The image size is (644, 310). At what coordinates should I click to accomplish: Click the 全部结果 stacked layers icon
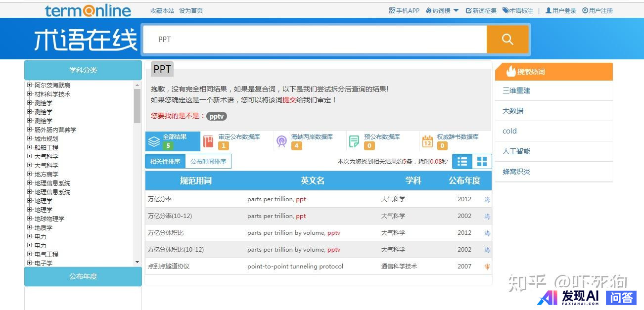[x=154, y=141]
